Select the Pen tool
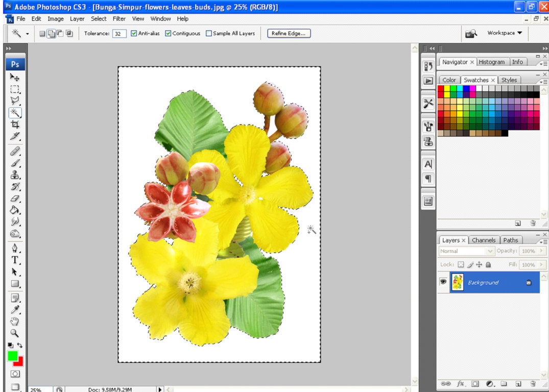The width and height of the screenshot is (549, 392). [x=15, y=249]
